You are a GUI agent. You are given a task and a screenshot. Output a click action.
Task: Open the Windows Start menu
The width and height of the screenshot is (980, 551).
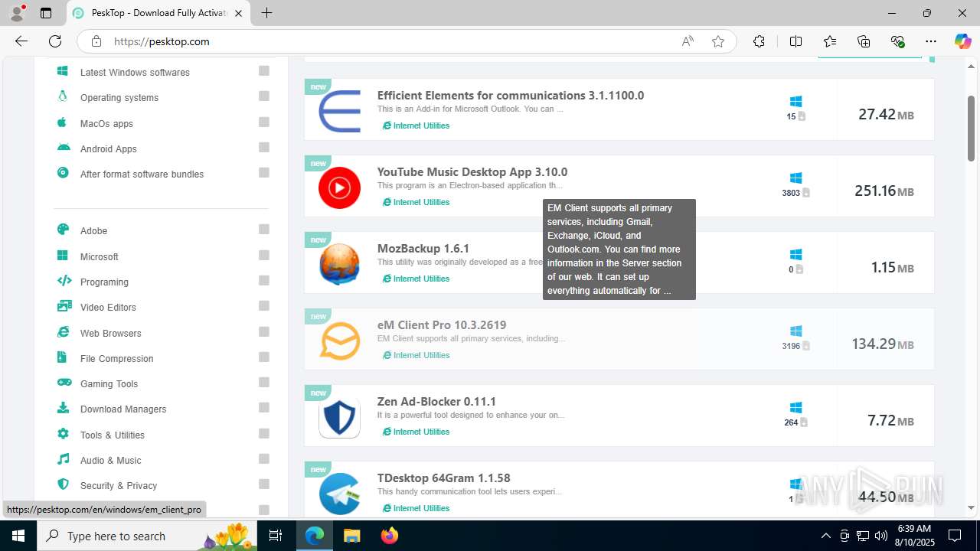(x=18, y=536)
